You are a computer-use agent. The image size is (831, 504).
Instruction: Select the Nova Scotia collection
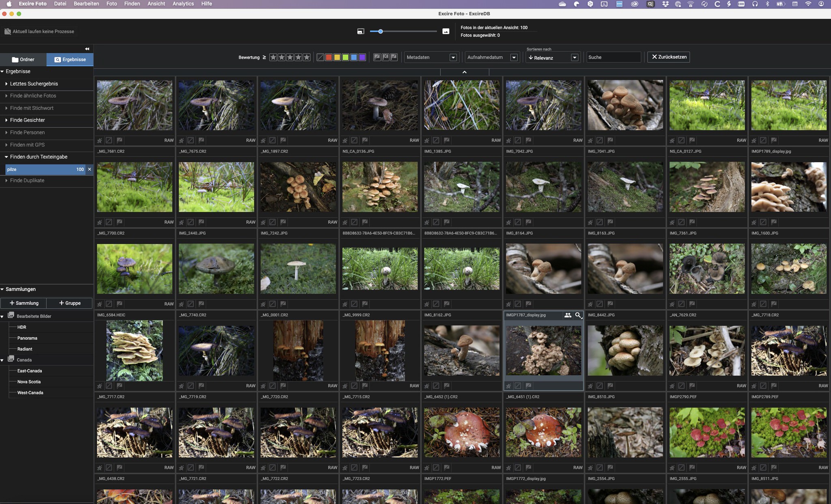(x=29, y=382)
